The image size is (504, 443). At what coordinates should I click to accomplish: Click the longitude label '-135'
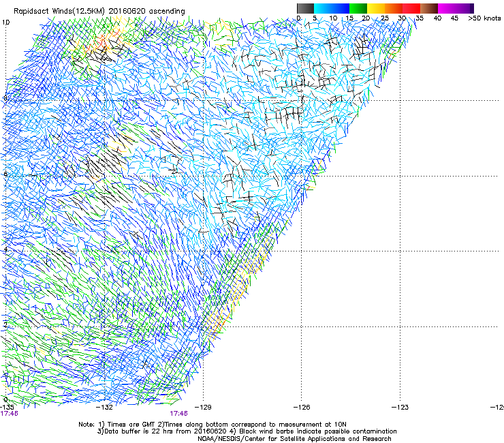click(7, 408)
